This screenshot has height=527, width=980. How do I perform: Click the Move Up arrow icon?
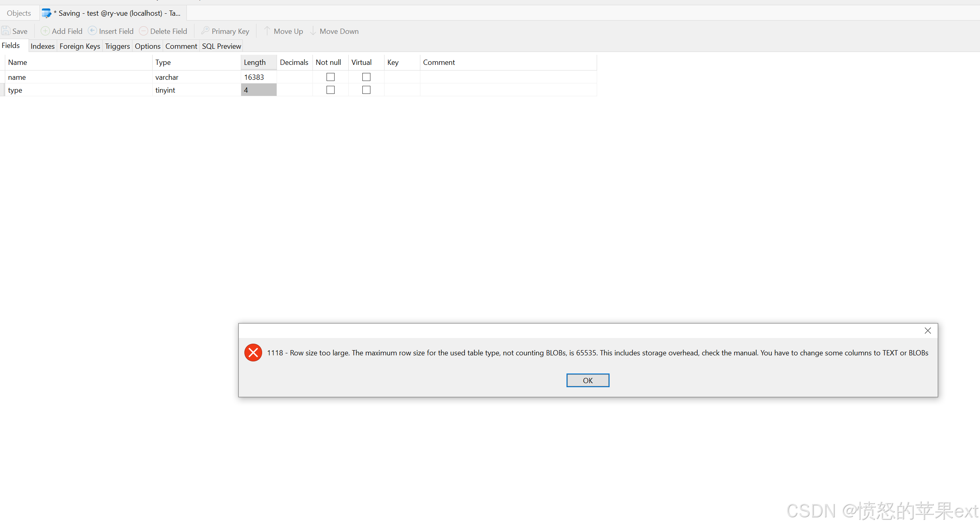[x=267, y=31]
